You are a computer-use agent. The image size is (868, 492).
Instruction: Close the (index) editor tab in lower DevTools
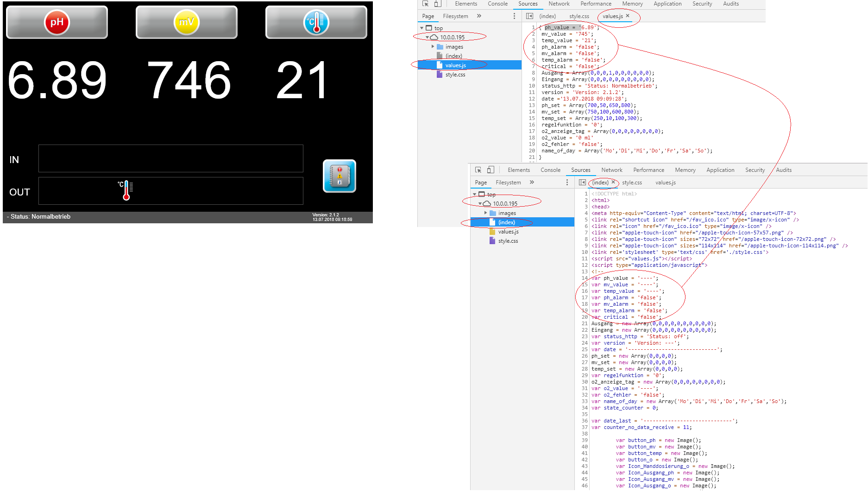613,182
